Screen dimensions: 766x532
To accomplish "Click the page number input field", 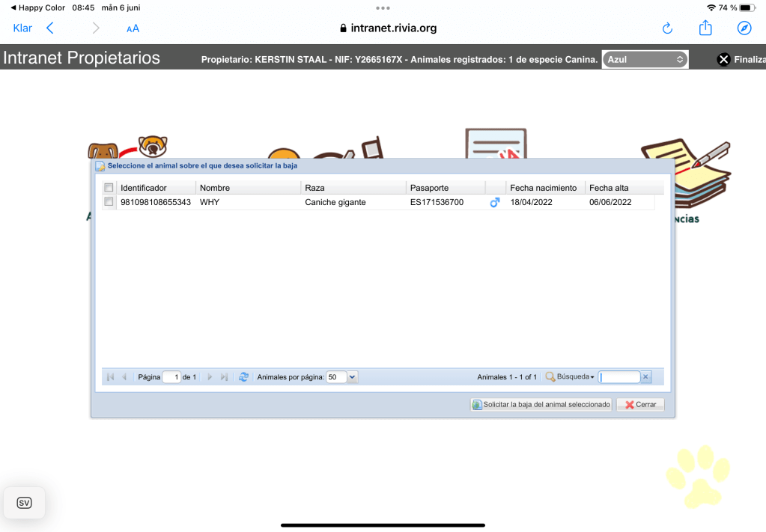I will click(171, 377).
